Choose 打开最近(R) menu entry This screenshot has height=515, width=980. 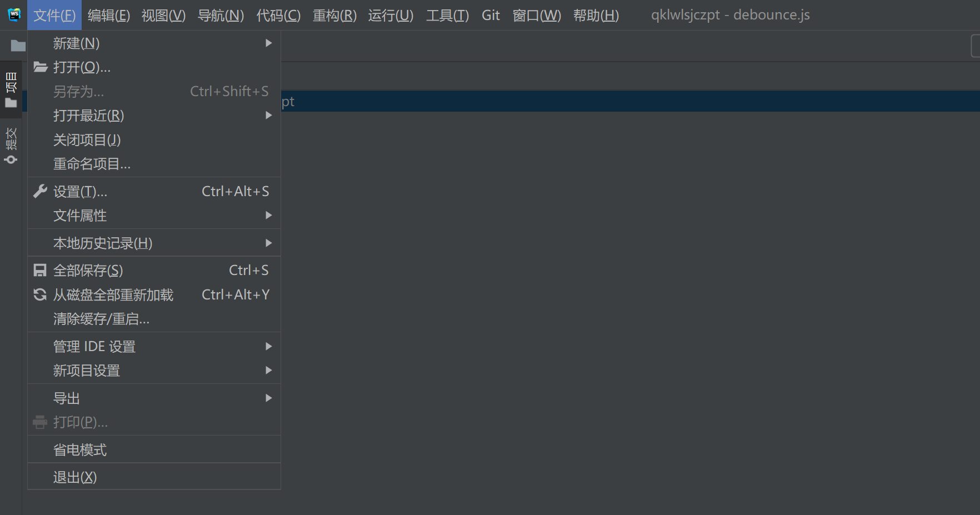coord(154,115)
